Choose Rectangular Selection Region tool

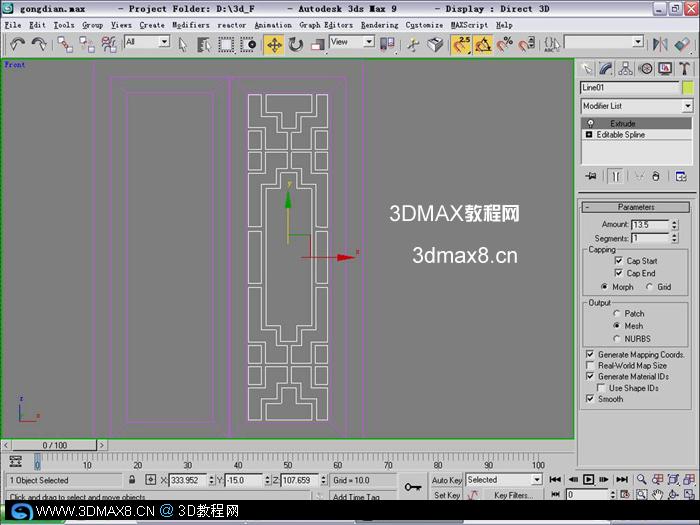(x=226, y=45)
